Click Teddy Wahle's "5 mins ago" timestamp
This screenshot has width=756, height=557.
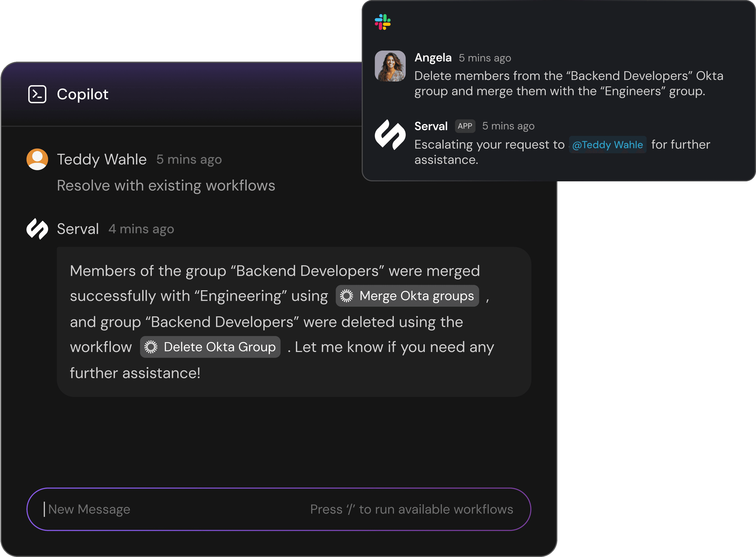189,160
